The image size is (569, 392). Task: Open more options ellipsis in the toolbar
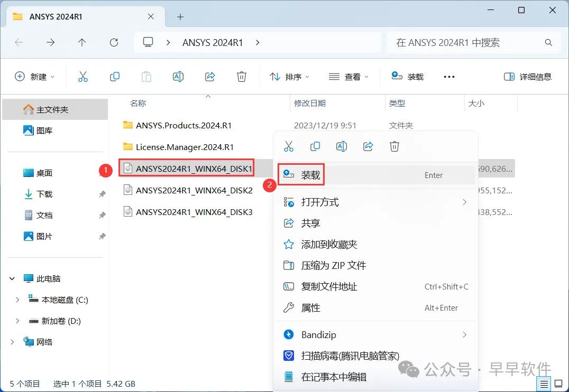pos(449,77)
